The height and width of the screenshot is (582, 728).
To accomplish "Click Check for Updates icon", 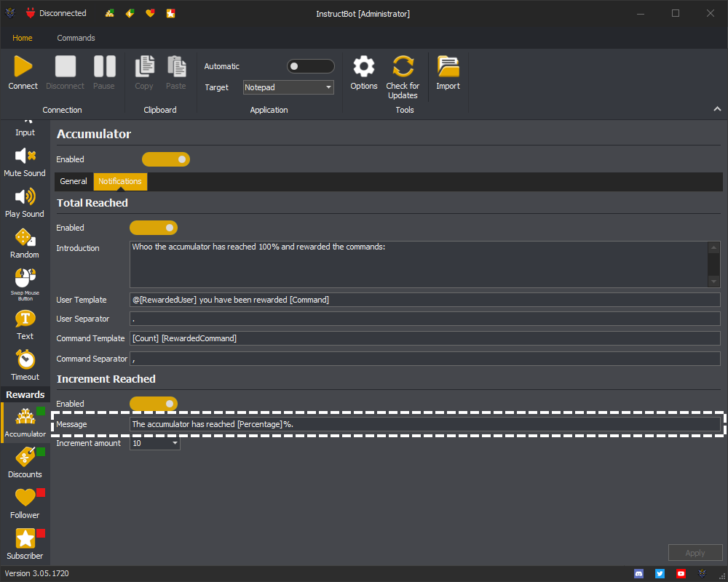I will 403,66.
